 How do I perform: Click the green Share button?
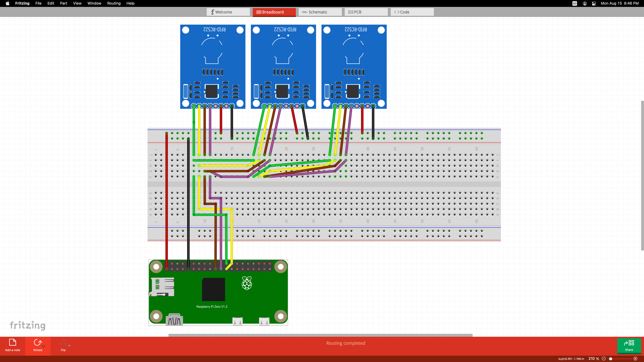[x=629, y=345]
